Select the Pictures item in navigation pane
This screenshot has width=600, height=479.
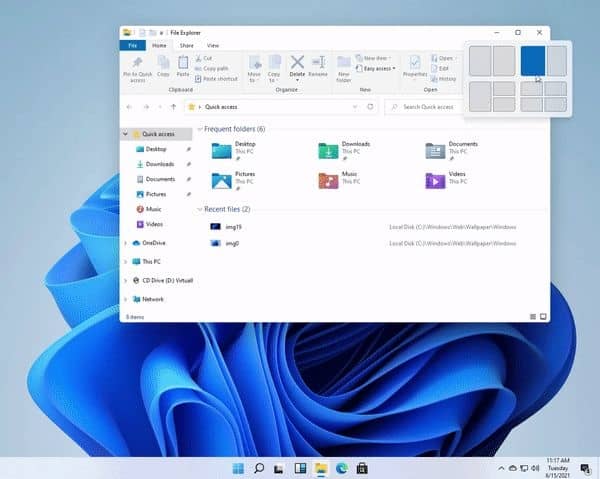(x=155, y=194)
